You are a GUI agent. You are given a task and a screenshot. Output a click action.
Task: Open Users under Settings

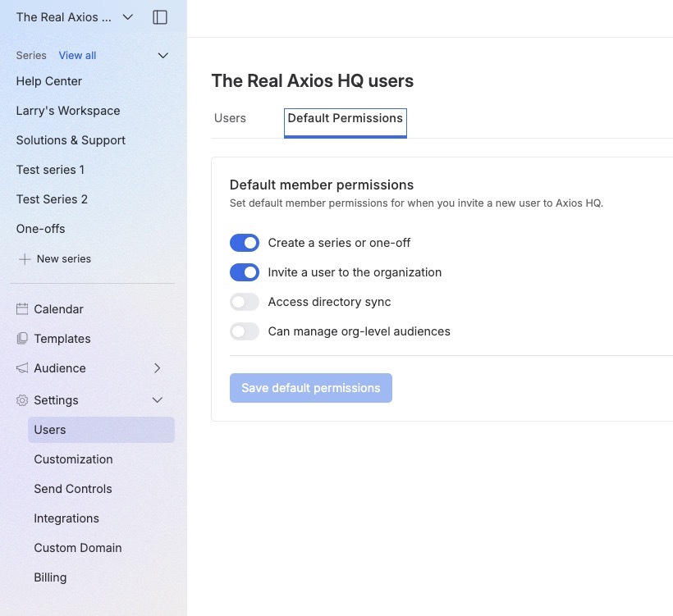(x=101, y=430)
